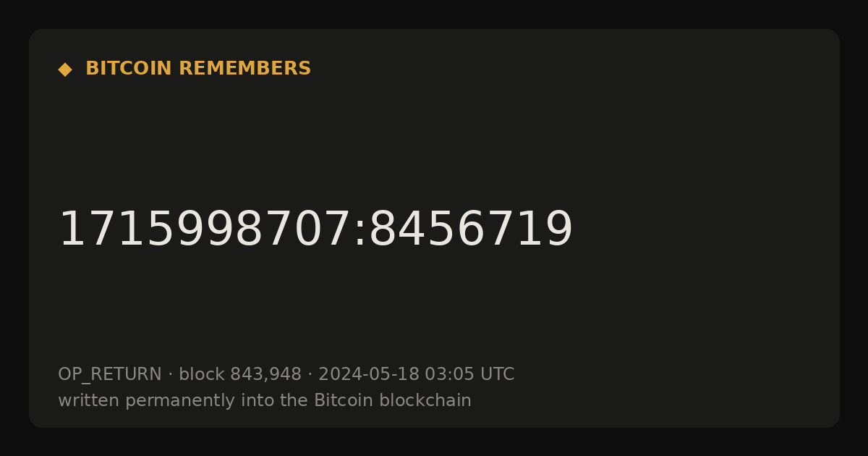Click the orange diamond logo icon
The width and height of the screenshot is (868, 456).
point(65,69)
